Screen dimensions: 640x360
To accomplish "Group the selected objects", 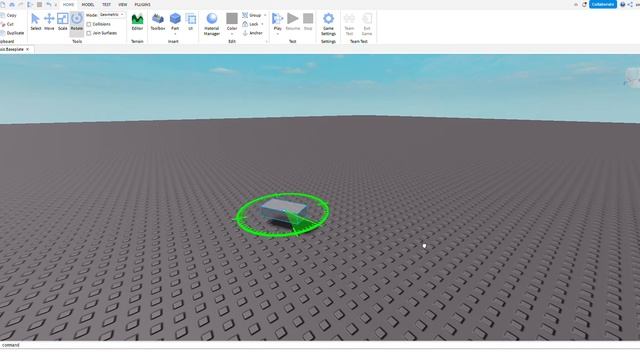I will (x=252, y=15).
